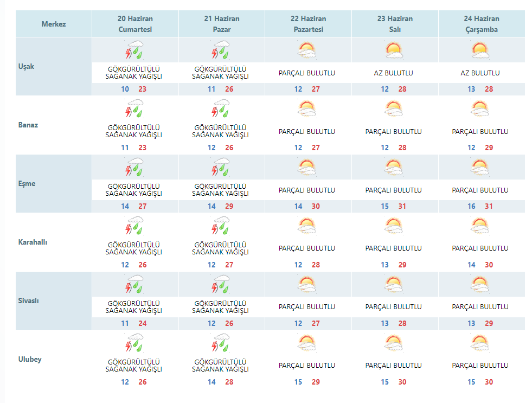
Task: Select the 20 Haziran Cumartesi column header
Action: [135, 24]
